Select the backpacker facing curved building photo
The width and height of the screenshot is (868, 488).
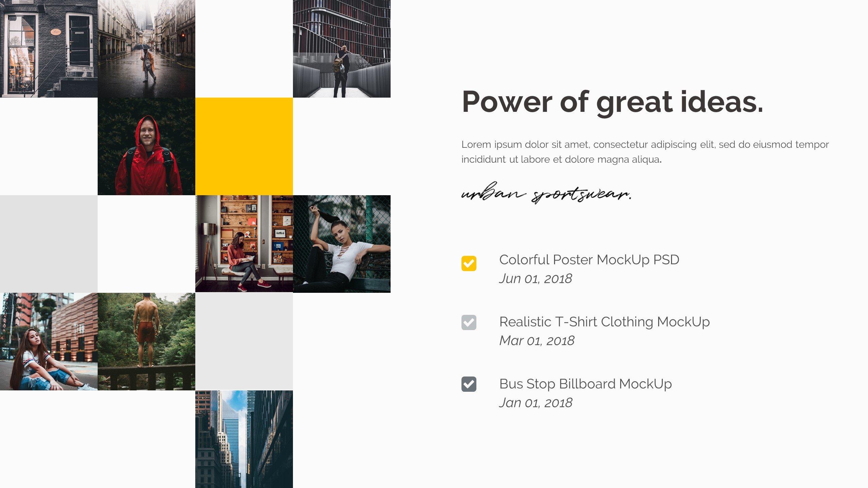tap(342, 49)
